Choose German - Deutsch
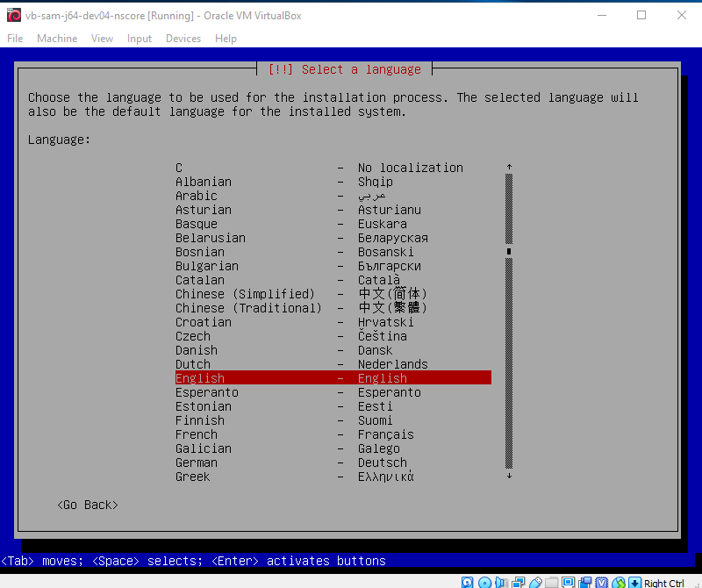702x588 pixels. tap(333, 463)
